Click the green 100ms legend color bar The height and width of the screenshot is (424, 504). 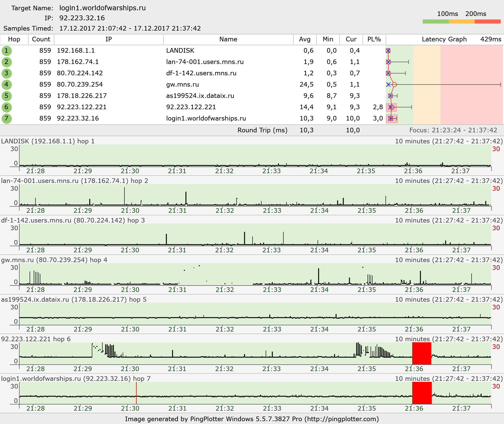(436, 22)
